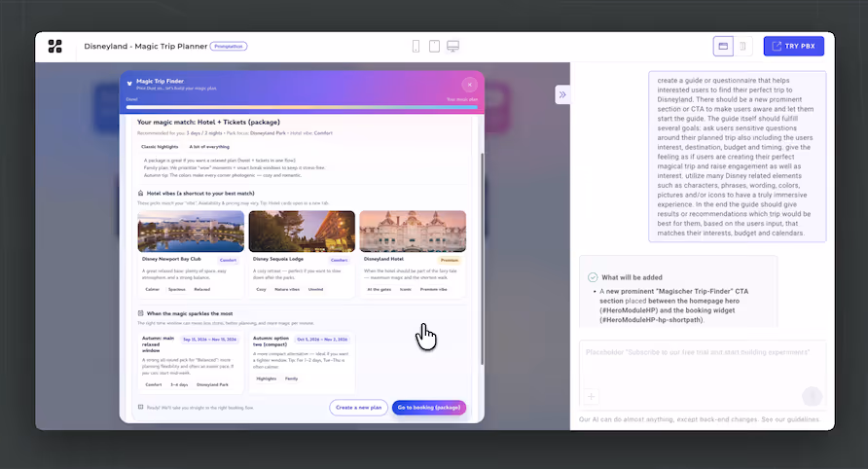
Task: Click the checkmark icon beside What will be added
Action: coord(593,277)
